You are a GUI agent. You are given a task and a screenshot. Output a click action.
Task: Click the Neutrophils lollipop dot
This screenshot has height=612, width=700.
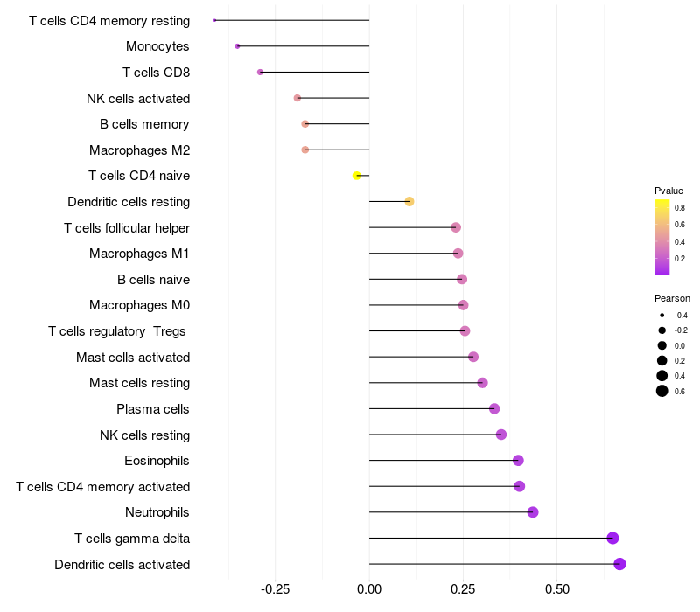pos(533,512)
